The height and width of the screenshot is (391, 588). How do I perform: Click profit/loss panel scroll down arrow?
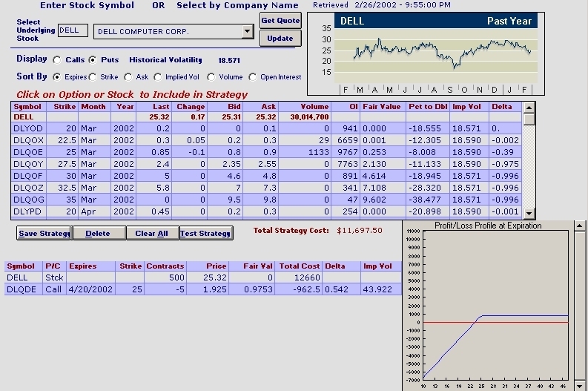pos(579,386)
